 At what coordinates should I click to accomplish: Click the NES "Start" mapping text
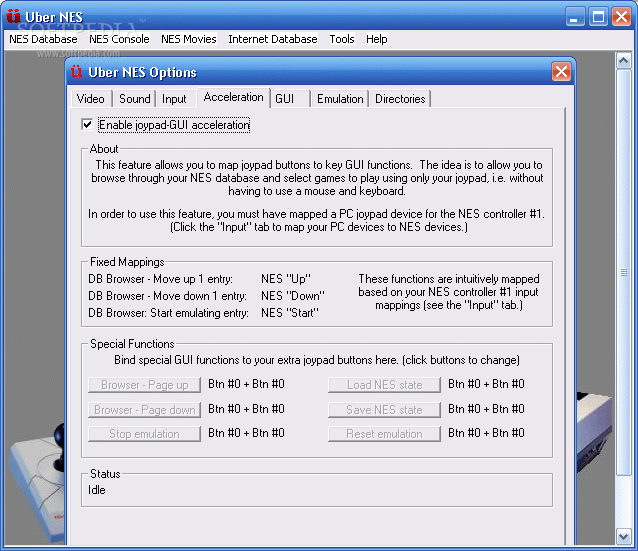(x=290, y=313)
